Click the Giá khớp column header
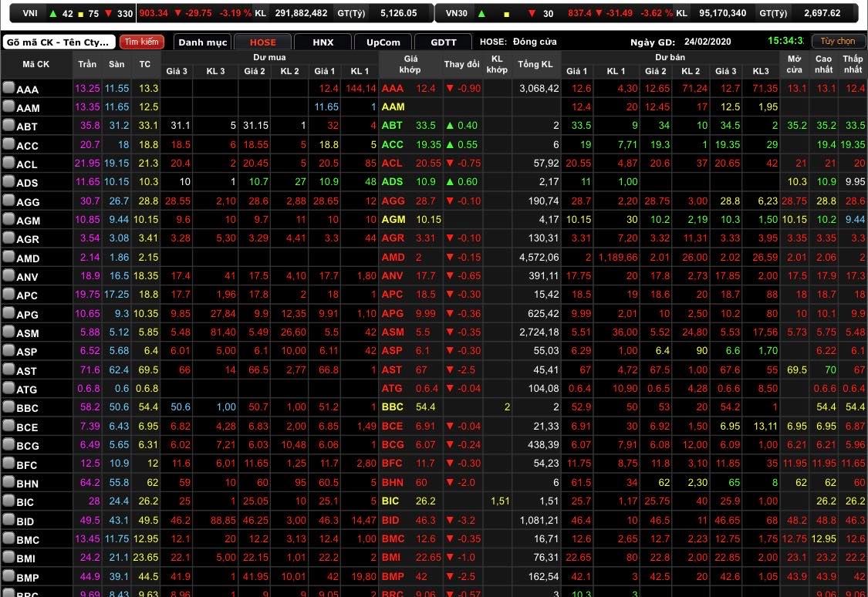Image resolution: width=868 pixels, height=597 pixels. point(410,64)
